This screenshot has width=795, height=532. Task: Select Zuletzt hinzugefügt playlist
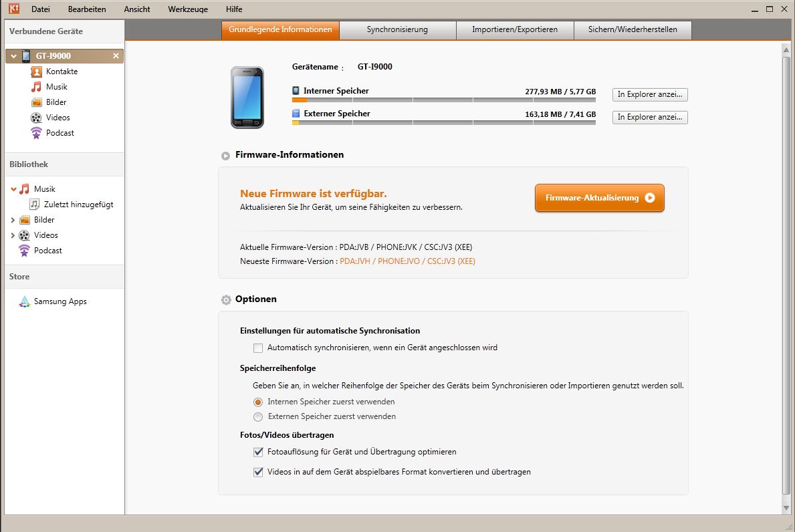(79, 205)
